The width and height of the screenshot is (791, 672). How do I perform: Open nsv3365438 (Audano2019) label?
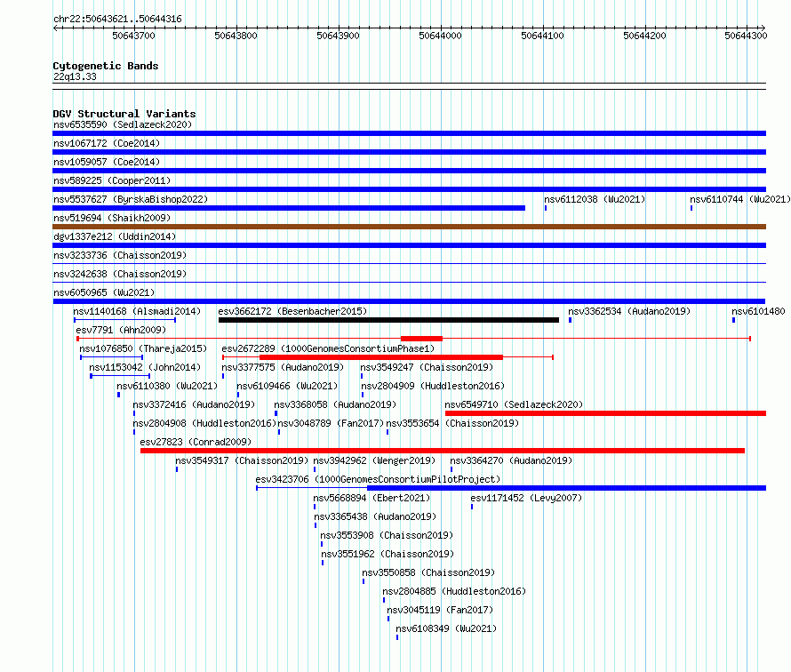pos(375,516)
